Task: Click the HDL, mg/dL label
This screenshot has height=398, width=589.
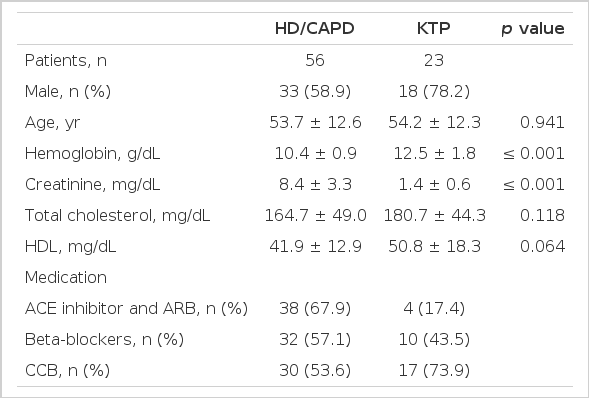Action: click(x=70, y=247)
